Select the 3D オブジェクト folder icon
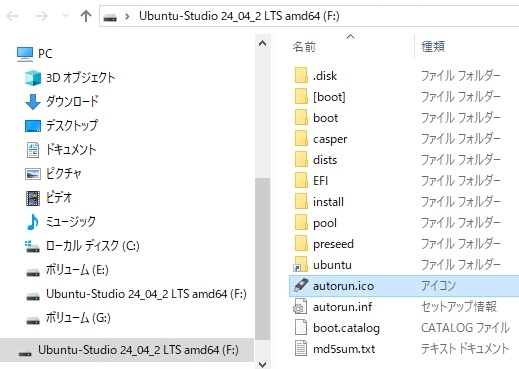 (x=33, y=78)
